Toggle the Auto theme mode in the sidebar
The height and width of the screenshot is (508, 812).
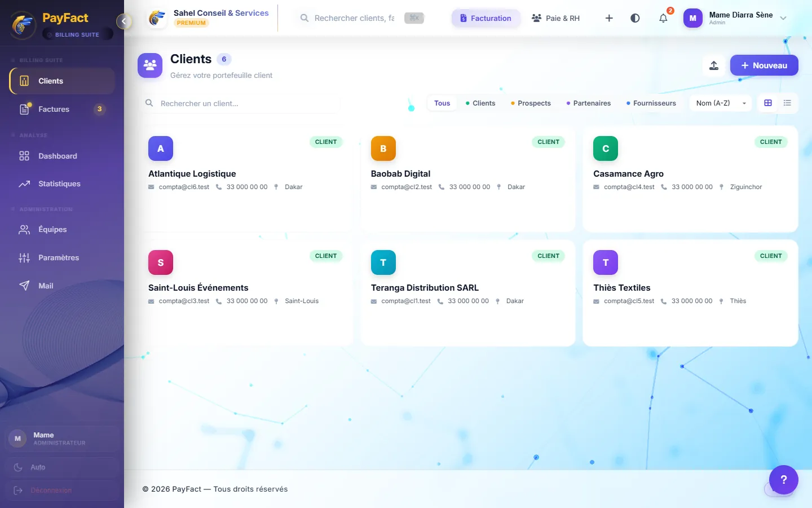click(x=62, y=467)
